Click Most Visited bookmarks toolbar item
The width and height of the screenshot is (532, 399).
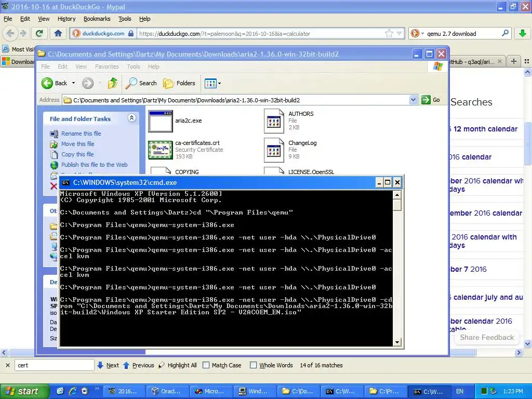tap(18, 49)
